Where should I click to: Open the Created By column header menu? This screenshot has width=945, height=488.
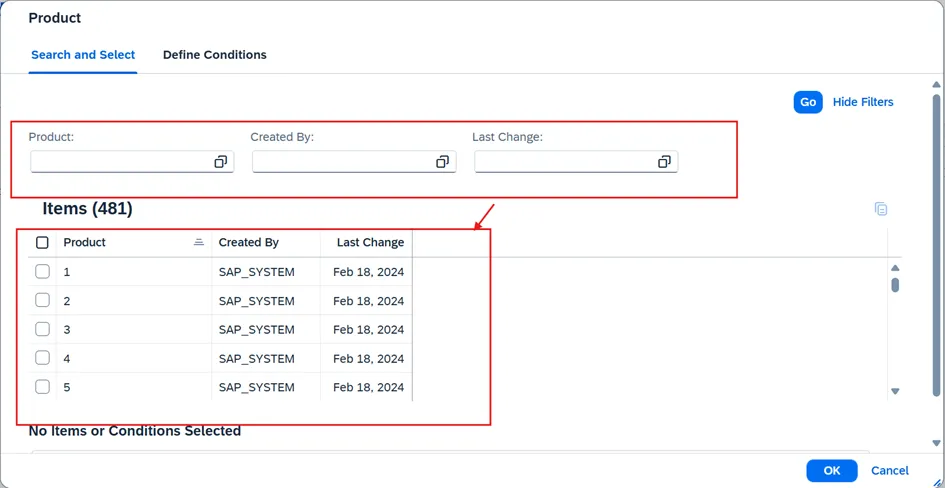pos(249,243)
